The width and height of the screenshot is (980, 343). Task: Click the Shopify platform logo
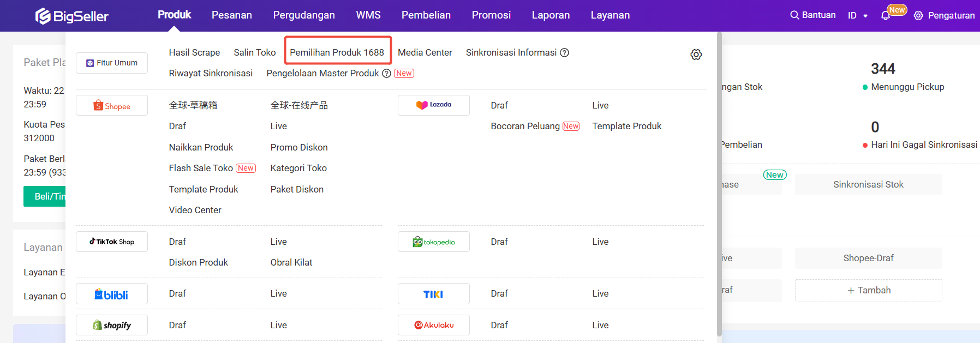112,326
